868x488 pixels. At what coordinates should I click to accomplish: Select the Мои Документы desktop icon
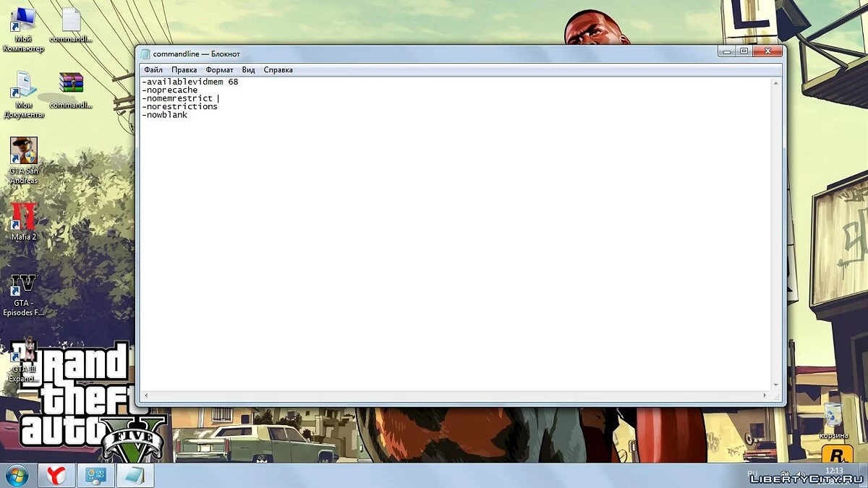tap(23, 94)
